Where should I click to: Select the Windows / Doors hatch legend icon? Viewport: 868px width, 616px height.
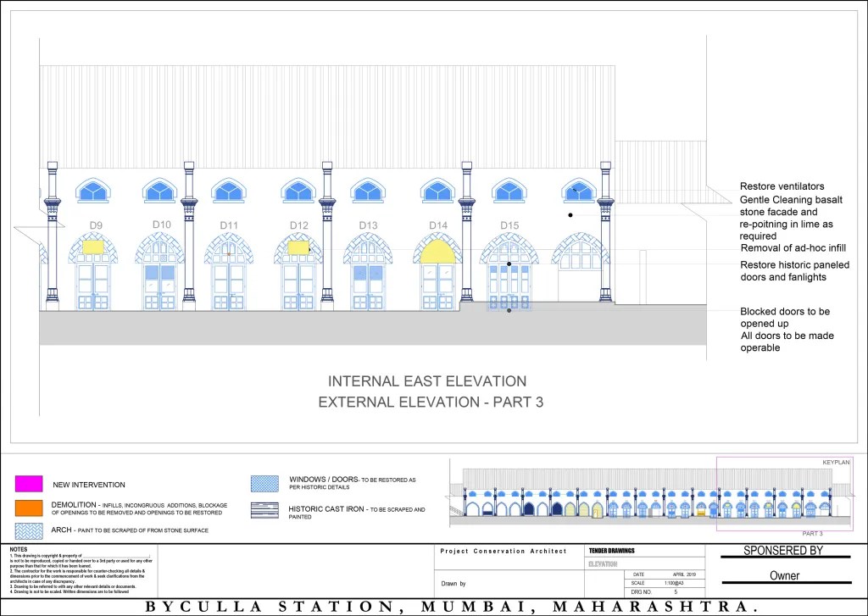[x=264, y=484]
